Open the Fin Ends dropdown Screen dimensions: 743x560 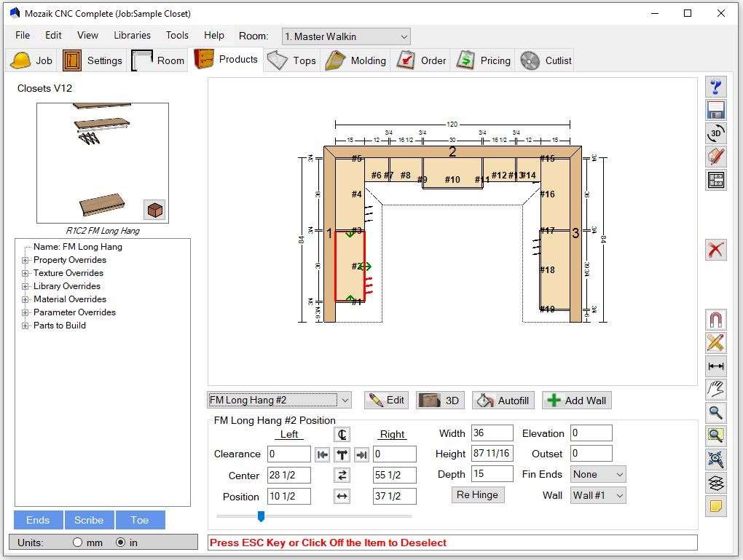coord(598,474)
